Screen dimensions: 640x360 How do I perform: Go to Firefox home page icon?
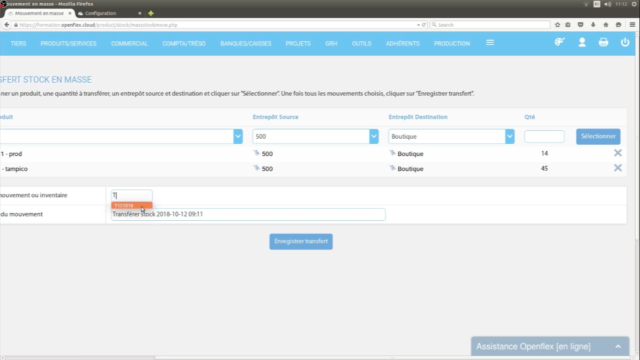pos(606,25)
